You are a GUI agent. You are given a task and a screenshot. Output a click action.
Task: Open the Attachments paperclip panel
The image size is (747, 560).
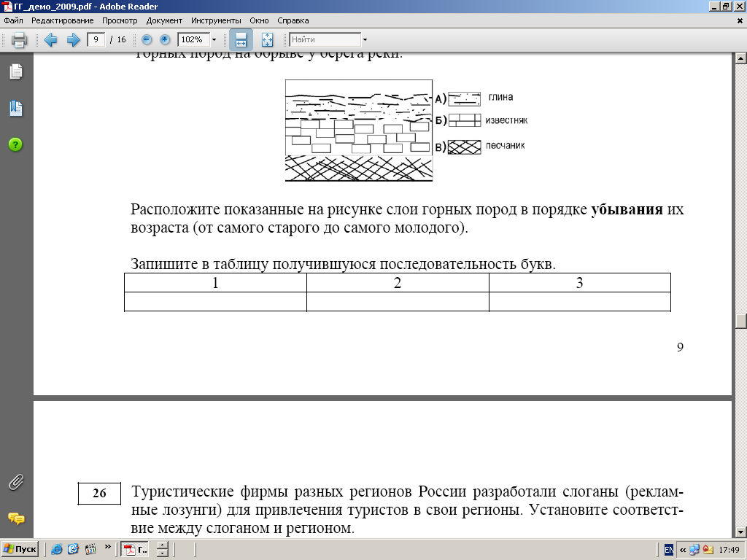pyautogui.click(x=16, y=482)
